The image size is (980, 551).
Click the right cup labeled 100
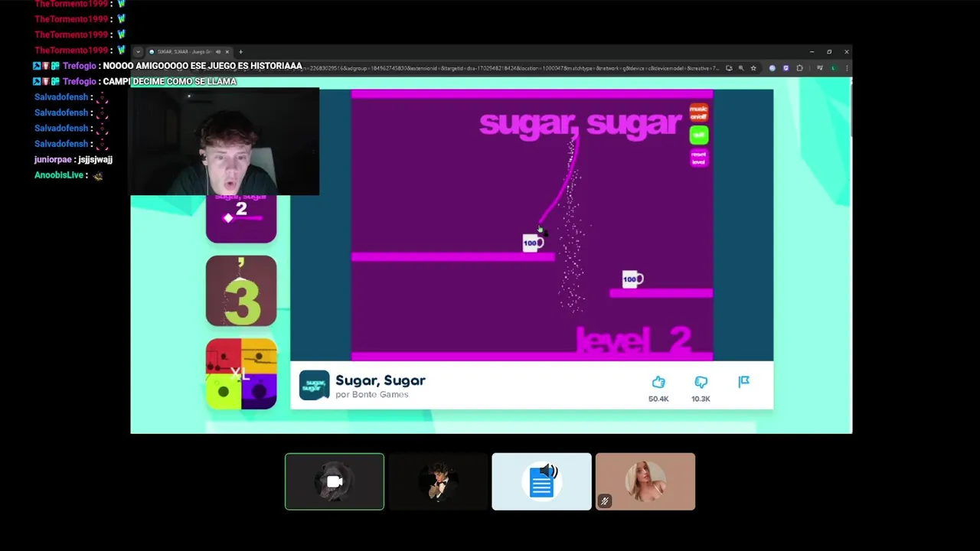click(632, 279)
